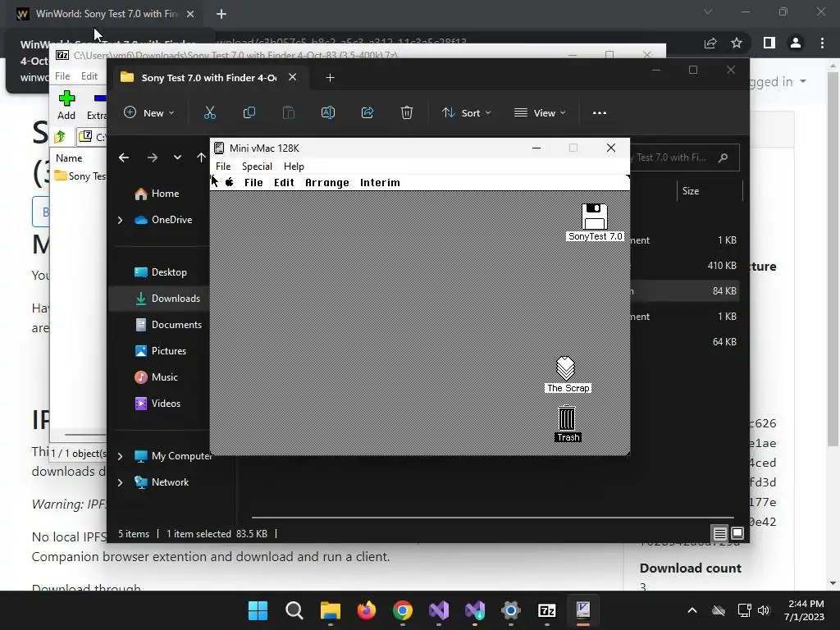Go back in File Explorer
The height and width of the screenshot is (630, 840).
pyautogui.click(x=124, y=157)
